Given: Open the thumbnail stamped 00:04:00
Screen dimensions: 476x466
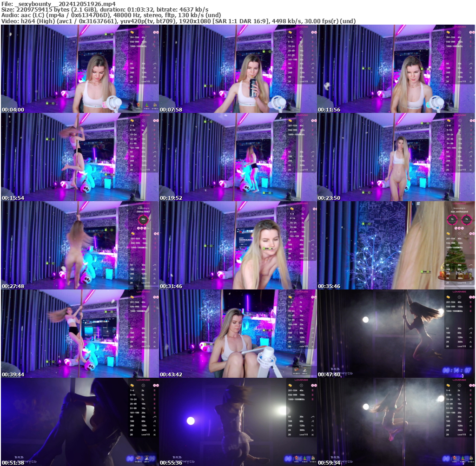Looking at the screenshot, I should point(79,69).
